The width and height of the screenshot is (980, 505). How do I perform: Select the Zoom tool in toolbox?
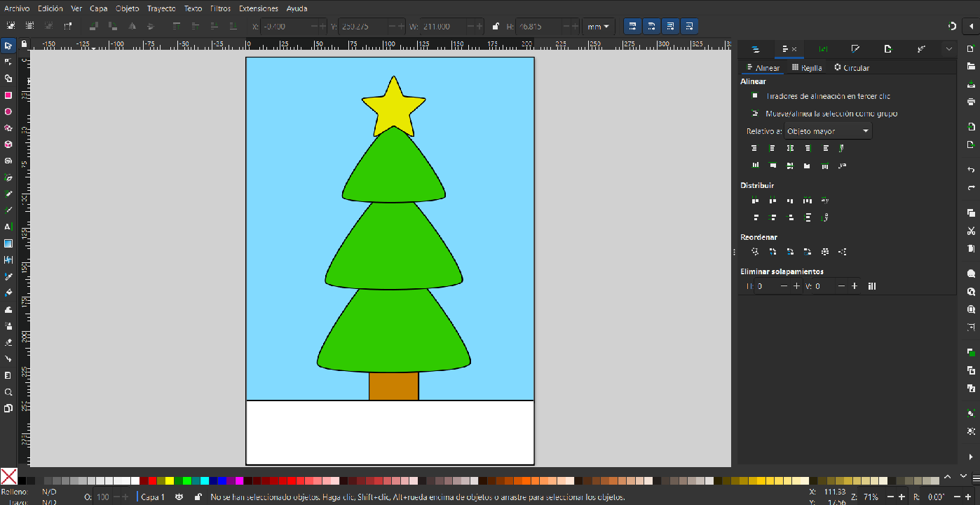8,392
